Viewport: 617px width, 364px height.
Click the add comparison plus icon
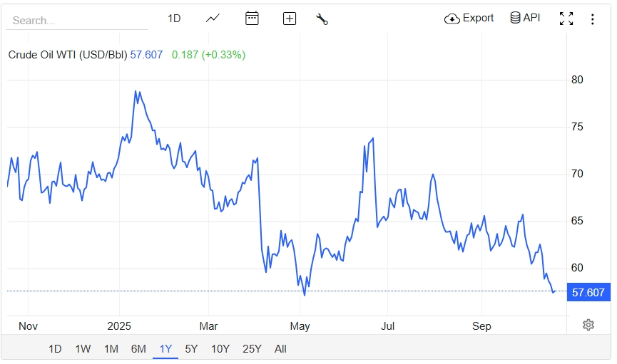click(x=290, y=19)
